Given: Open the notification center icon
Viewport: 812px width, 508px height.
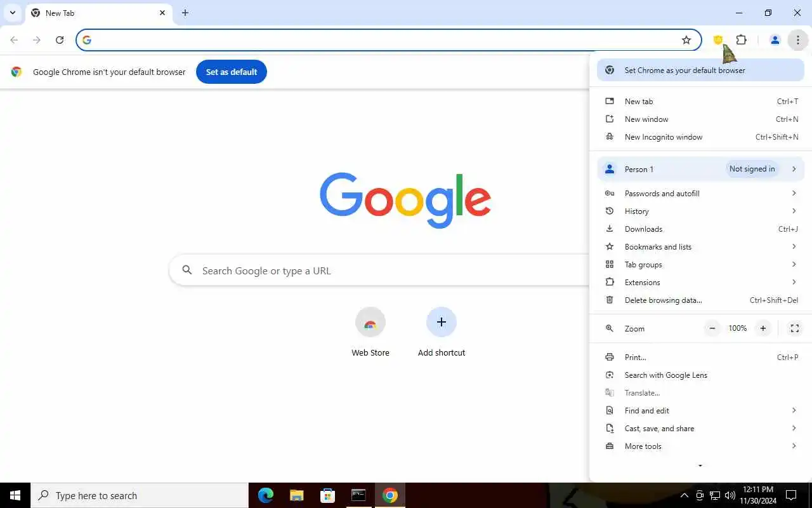Looking at the screenshot, I should pos(791,495).
